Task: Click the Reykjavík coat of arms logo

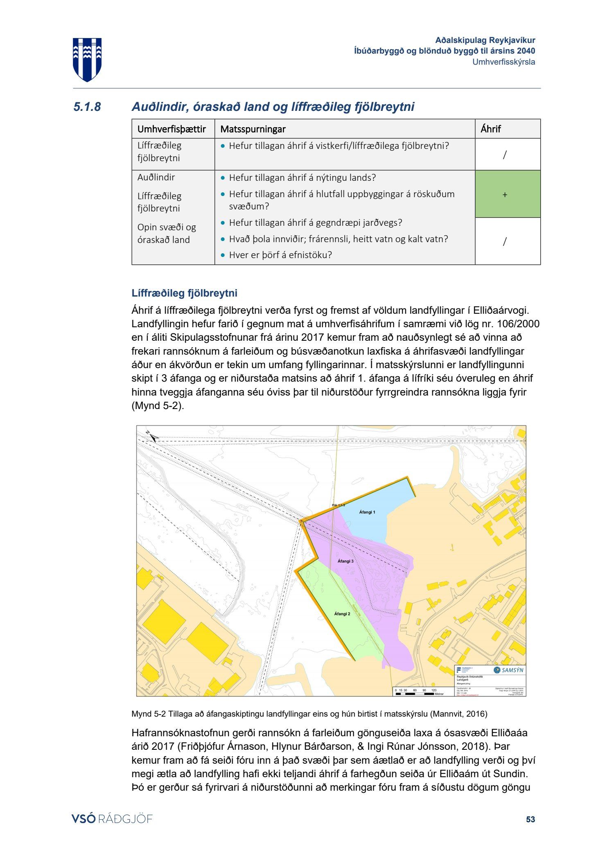Action: pos(87,59)
